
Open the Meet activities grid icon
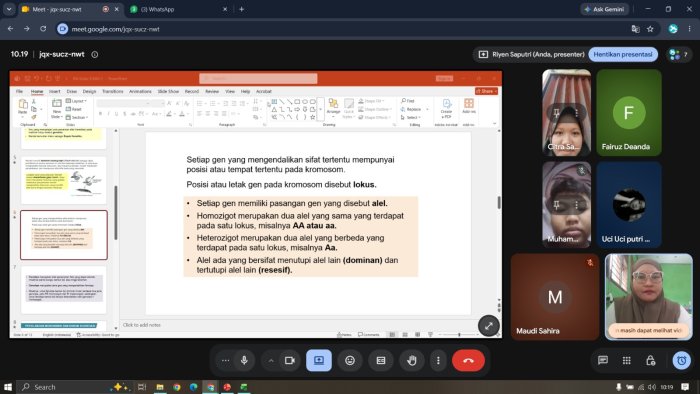click(626, 360)
